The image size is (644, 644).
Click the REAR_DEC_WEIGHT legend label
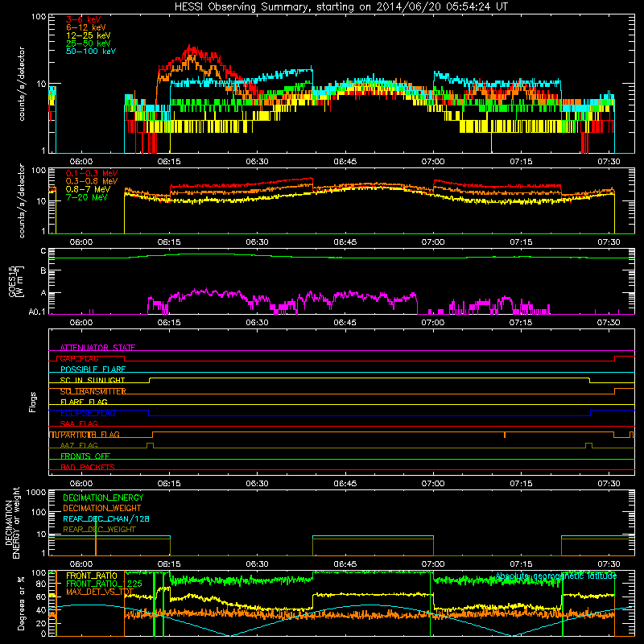point(99,530)
